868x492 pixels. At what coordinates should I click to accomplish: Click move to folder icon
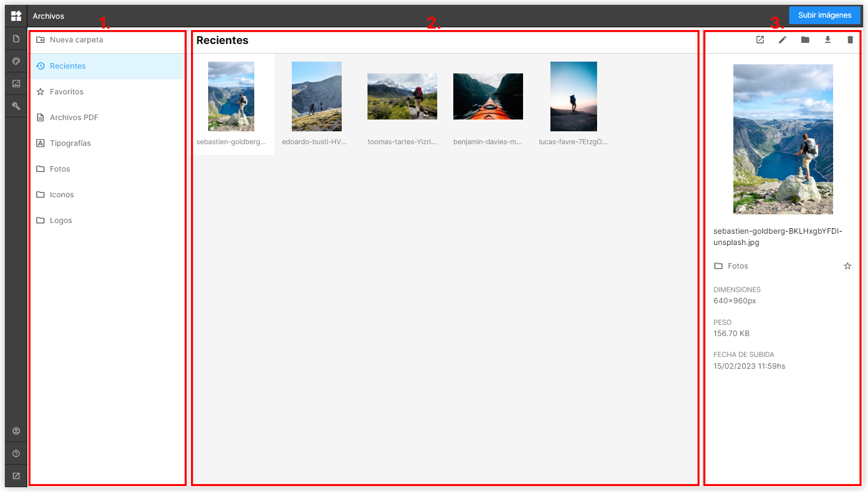pyautogui.click(x=805, y=40)
